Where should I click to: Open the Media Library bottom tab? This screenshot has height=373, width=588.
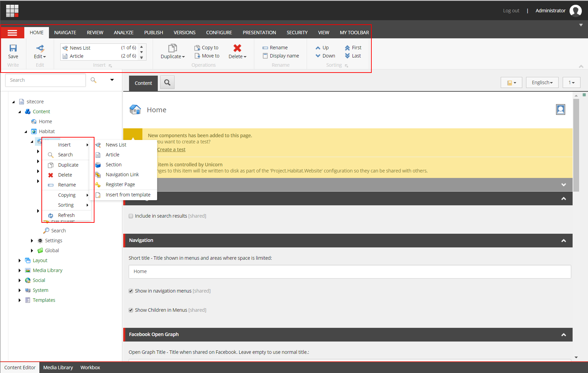(x=58, y=368)
